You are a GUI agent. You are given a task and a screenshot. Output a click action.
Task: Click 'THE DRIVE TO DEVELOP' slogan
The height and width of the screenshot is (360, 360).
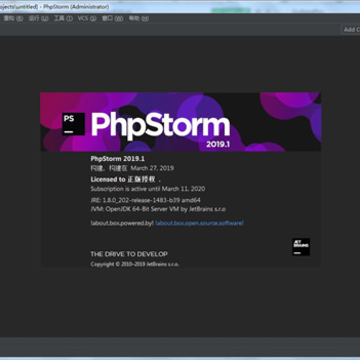129,254
